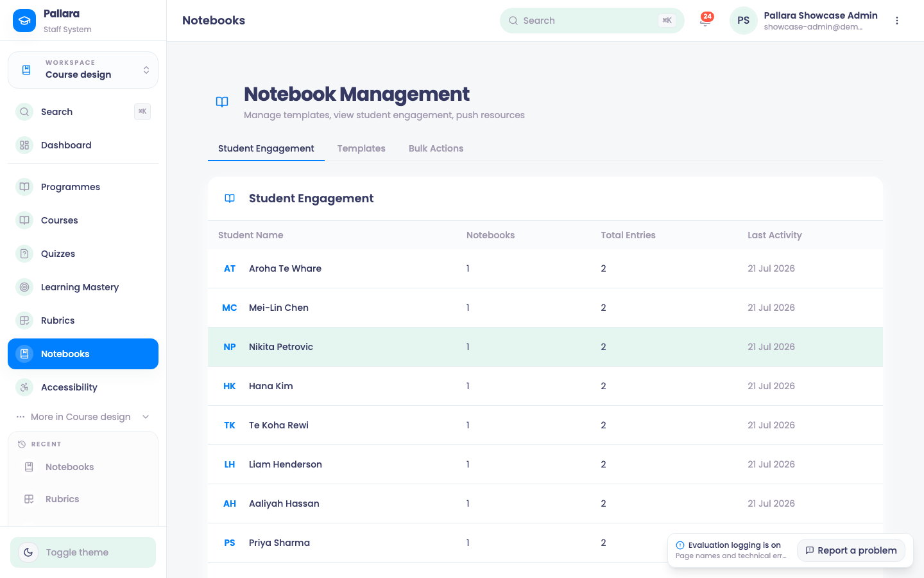Open Priya Sharma's row
Viewport: 924px width, 578px height.
point(545,543)
